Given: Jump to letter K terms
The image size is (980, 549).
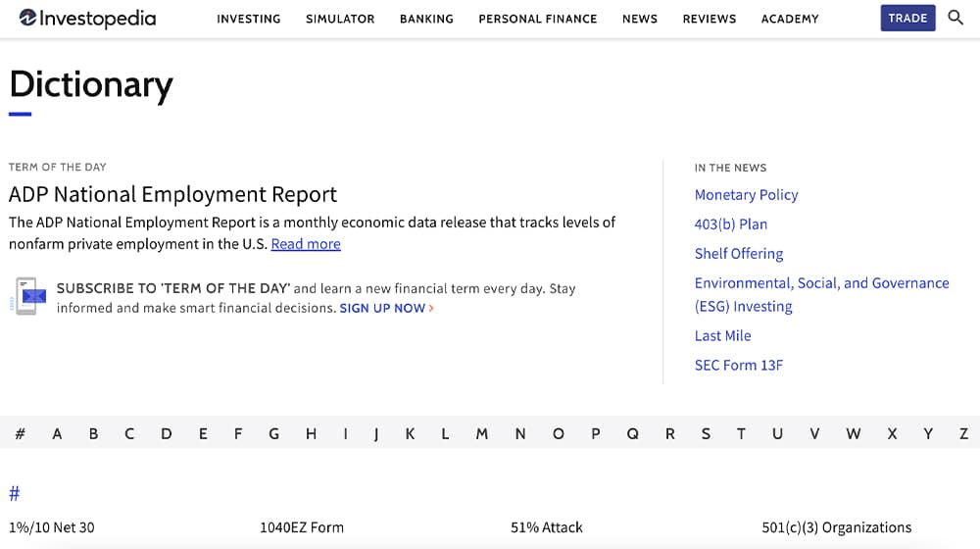Looking at the screenshot, I should tap(410, 433).
